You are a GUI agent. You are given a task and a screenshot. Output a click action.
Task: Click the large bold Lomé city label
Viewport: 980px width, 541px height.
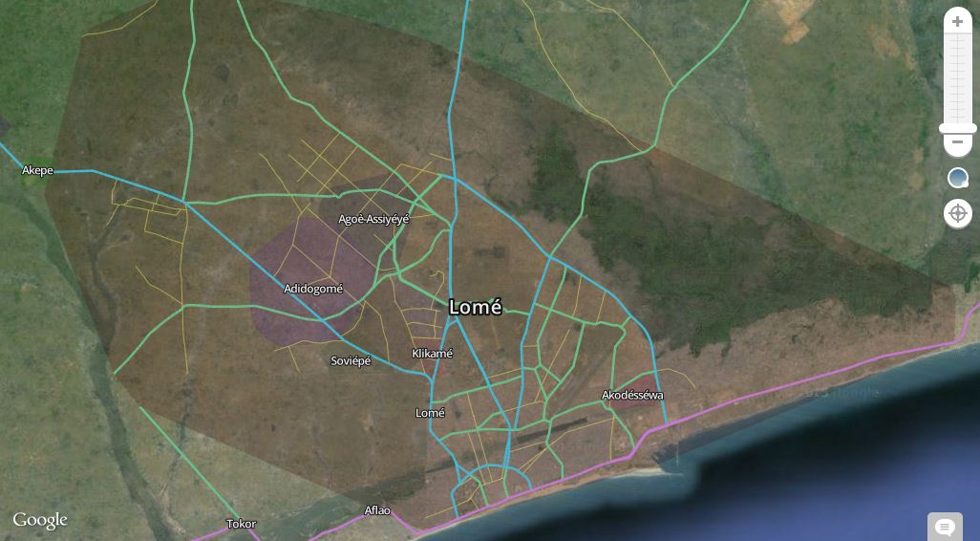point(475,307)
